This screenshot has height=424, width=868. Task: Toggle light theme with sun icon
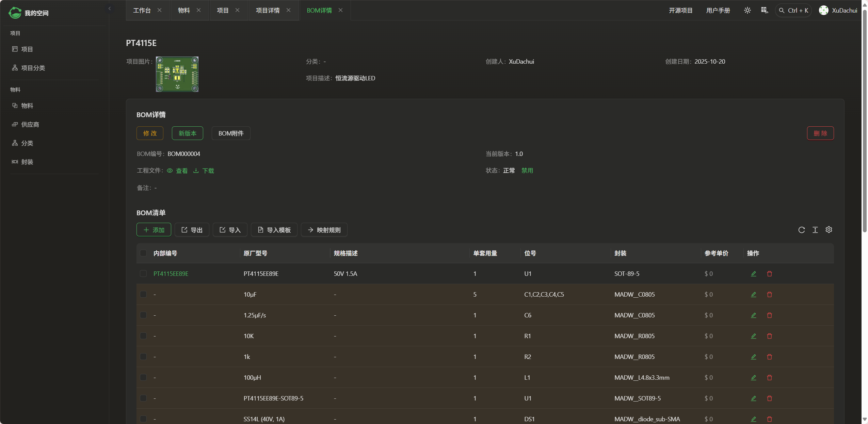click(x=747, y=10)
